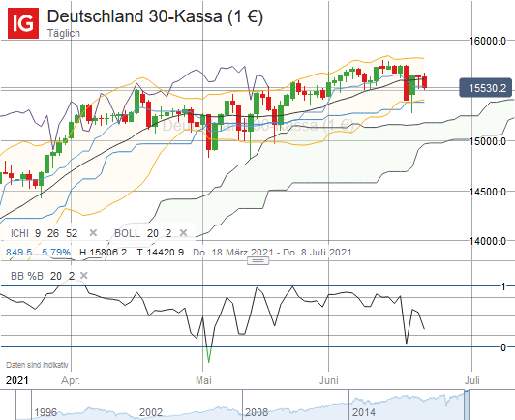Click the %B level 1 axis label

pyautogui.click(x=503, y=286)
